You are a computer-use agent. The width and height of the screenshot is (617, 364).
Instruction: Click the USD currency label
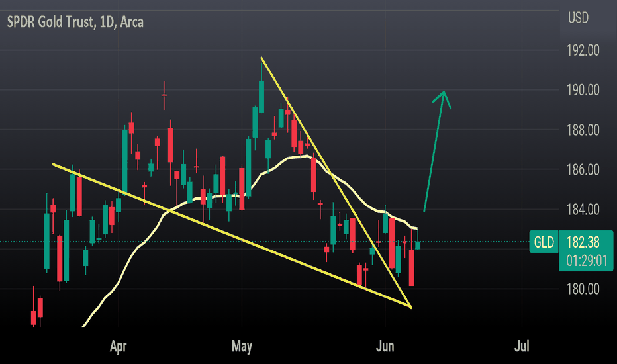(578, 18)
